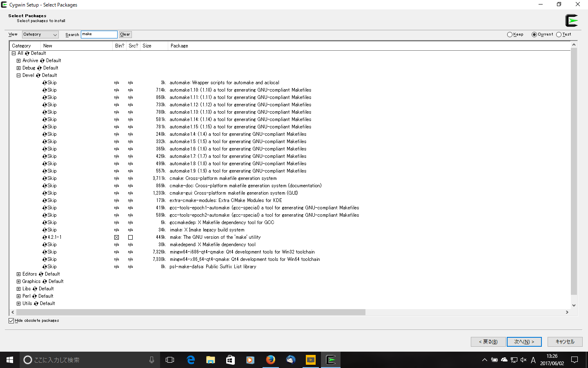Toggle Hide obsolete packages checkbox
Viewport: 588px width, 368px height.
11,321
